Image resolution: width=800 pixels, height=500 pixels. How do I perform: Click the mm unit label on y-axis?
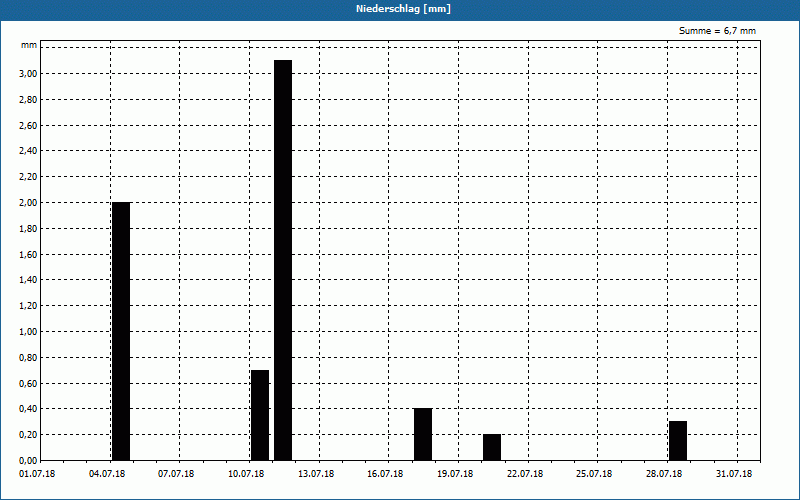(x=29, y=45)
